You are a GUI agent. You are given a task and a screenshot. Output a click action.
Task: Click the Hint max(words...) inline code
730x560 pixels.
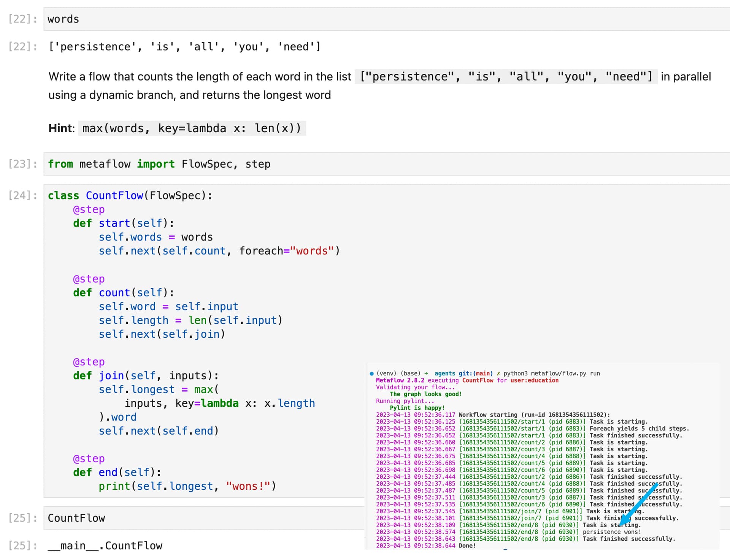[x=192, y=128]
